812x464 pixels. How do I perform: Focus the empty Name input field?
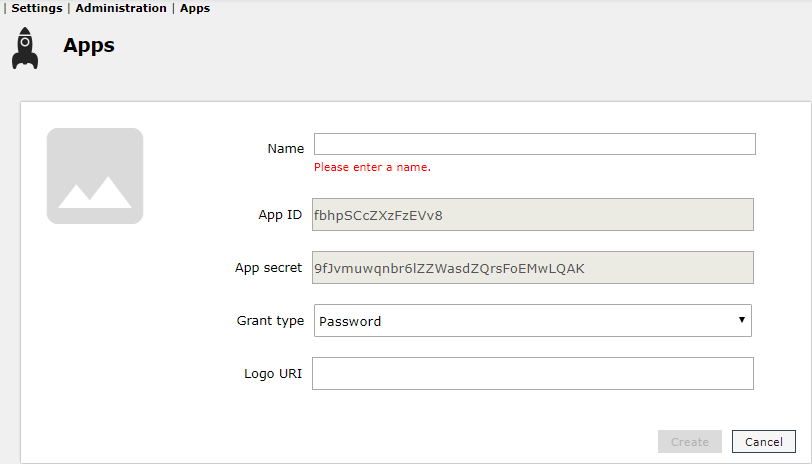(x=535, y=144)
